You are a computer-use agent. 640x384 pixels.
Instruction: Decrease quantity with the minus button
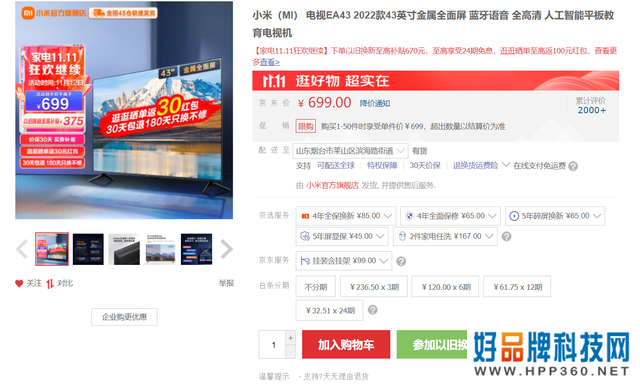(291, 352)
